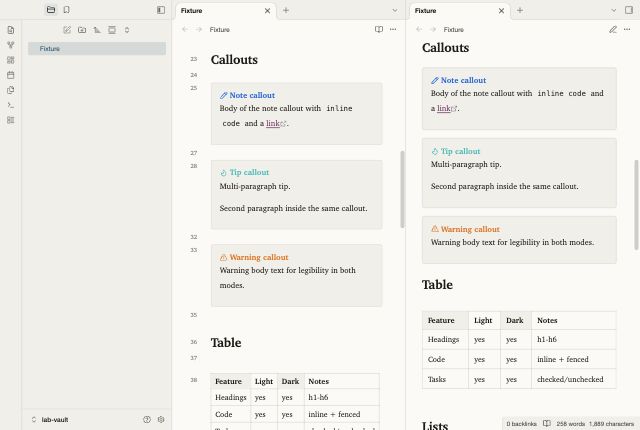Screen dimensions: 640x430
Task: Click Warning callout title in editor pane
Action: (x=259, y=257)
